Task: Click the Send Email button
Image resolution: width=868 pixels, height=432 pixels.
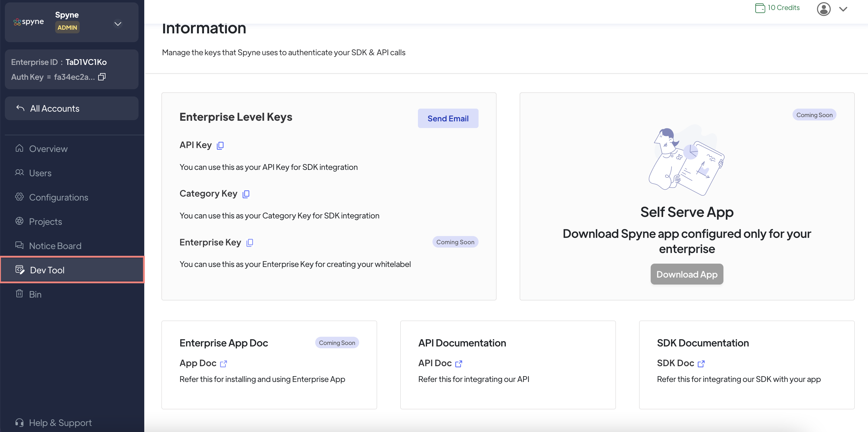Action: tap(447, 118)
